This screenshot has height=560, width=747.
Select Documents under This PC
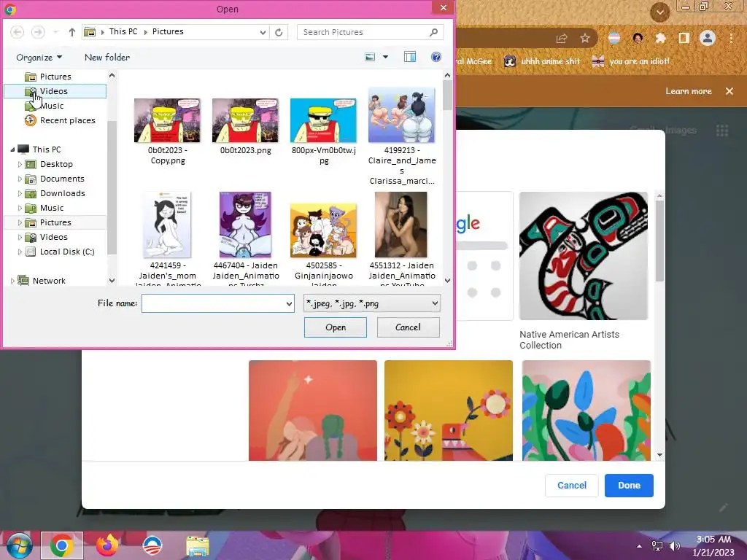click(55, 179)
